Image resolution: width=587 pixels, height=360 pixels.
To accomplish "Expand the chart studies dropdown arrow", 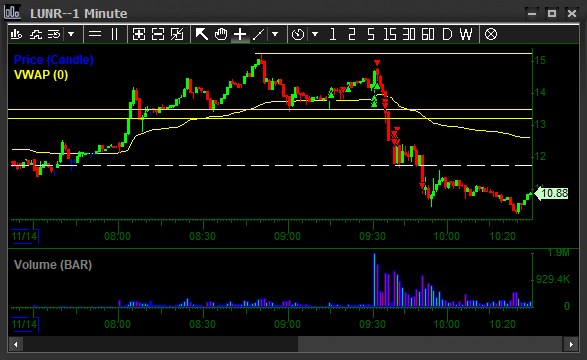I will coord(71,34).
